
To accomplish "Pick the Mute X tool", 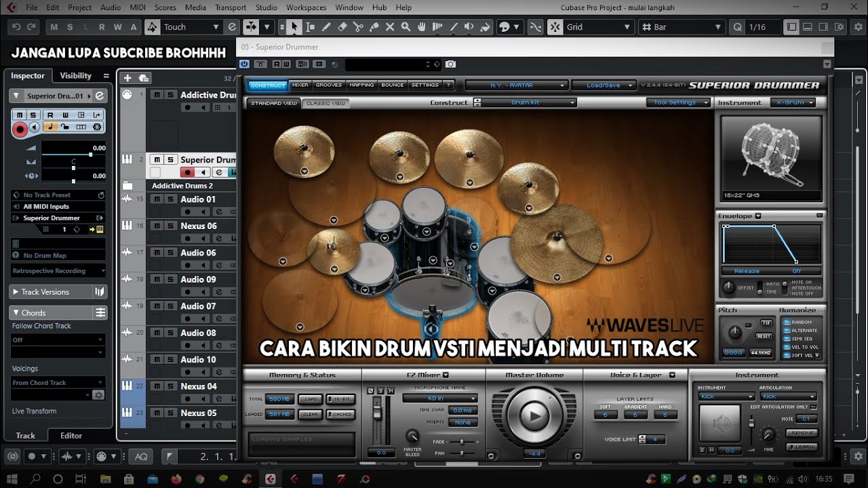I will pyautogui.click(x=390, y=27).
